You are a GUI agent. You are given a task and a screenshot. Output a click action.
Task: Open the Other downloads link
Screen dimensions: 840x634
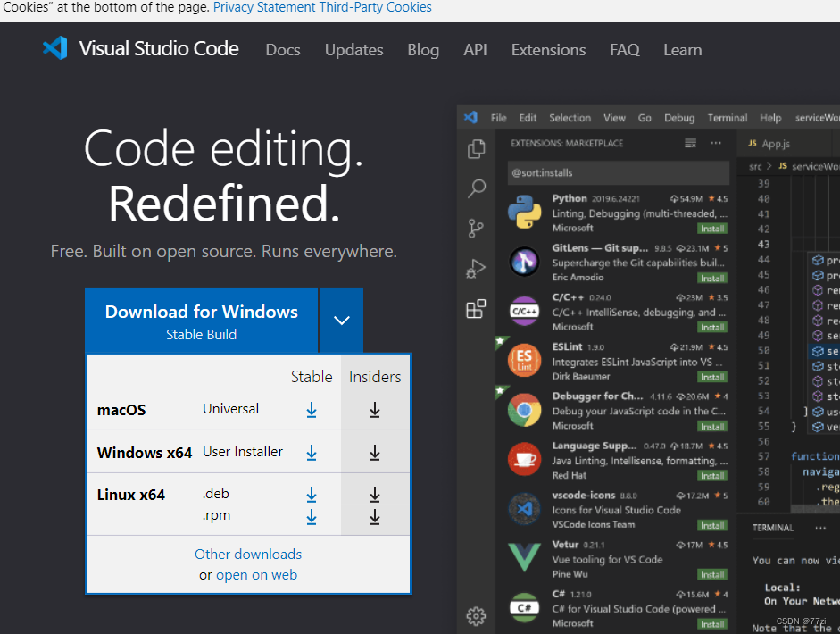(248, 555)
